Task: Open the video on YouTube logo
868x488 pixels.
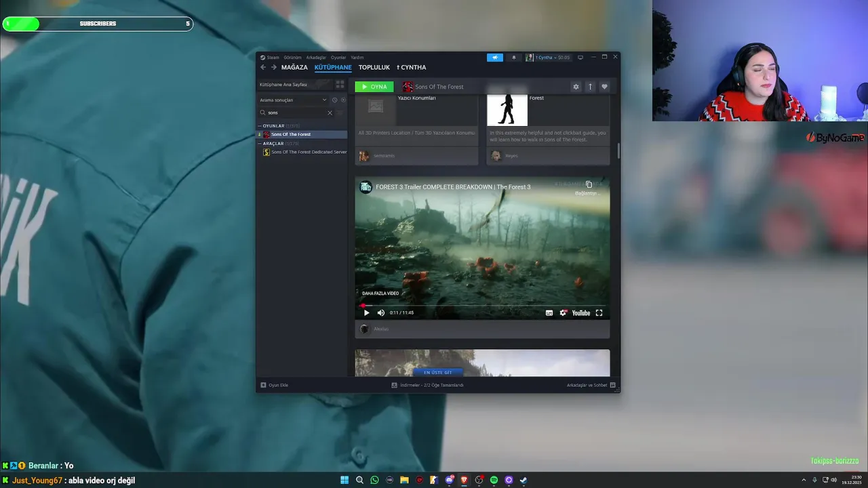Action: pyautogui.click(x=581, y=313)
